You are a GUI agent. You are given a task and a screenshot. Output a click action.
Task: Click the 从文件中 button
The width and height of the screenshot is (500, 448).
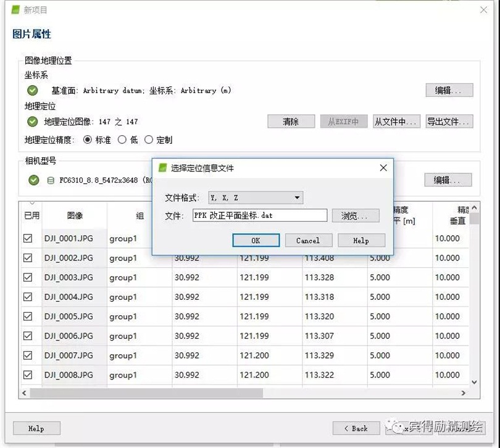(x=396, y=122)
